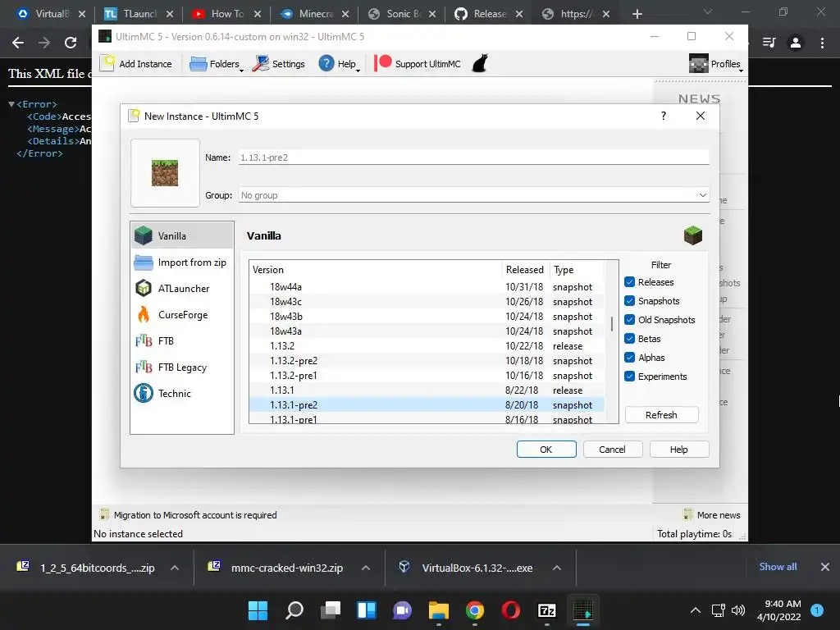The image size is (840, 630).
Task: Switch to the Sonic browser tab
Action: (x=403, y=14)
